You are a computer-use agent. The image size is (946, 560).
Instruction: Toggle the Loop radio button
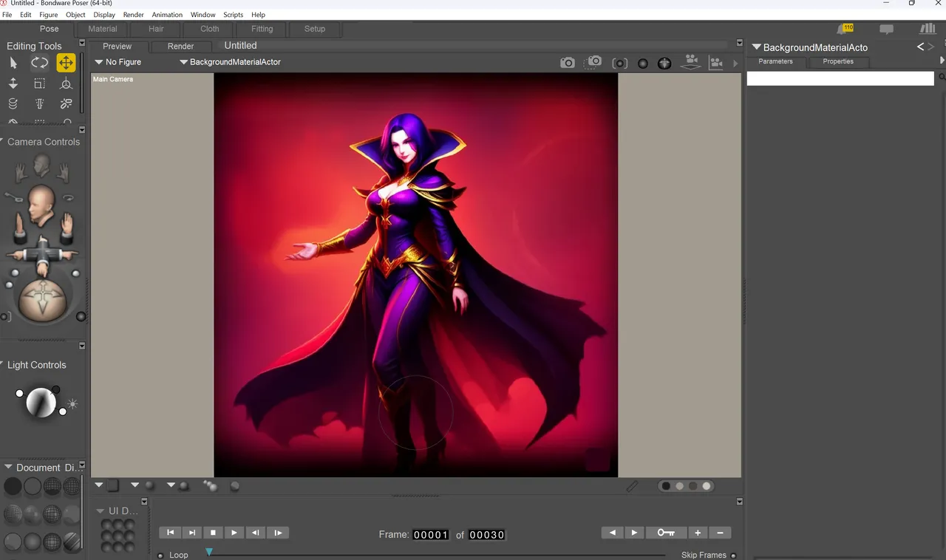point(161,555)
